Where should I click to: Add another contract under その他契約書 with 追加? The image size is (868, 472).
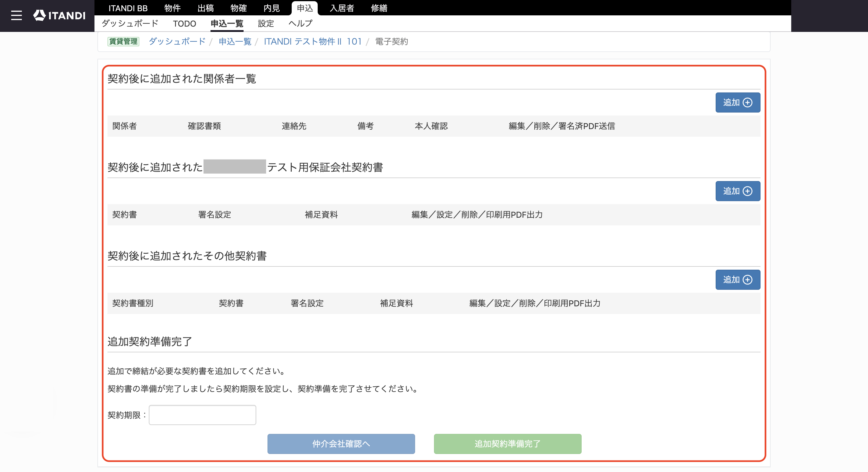point(738,280)
